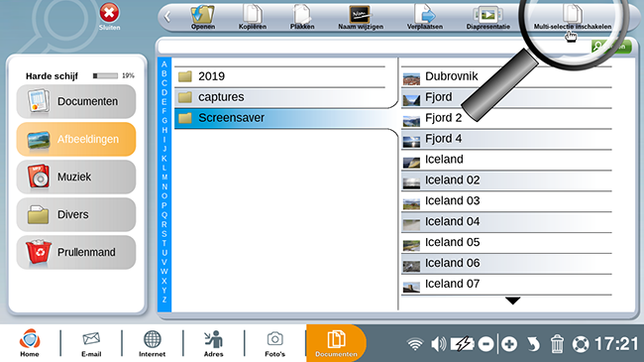Open the Documenten category in sidebar
Viewport: 644px width, 362px height.
76,101
